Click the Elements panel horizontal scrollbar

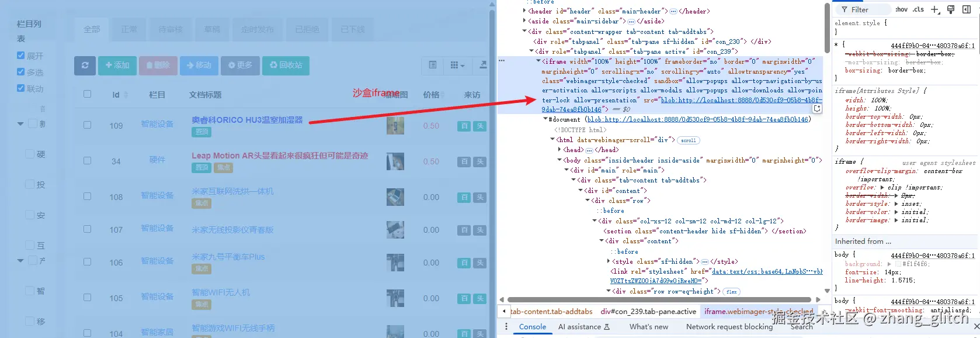pyautogui.click(x=659, y=299)
